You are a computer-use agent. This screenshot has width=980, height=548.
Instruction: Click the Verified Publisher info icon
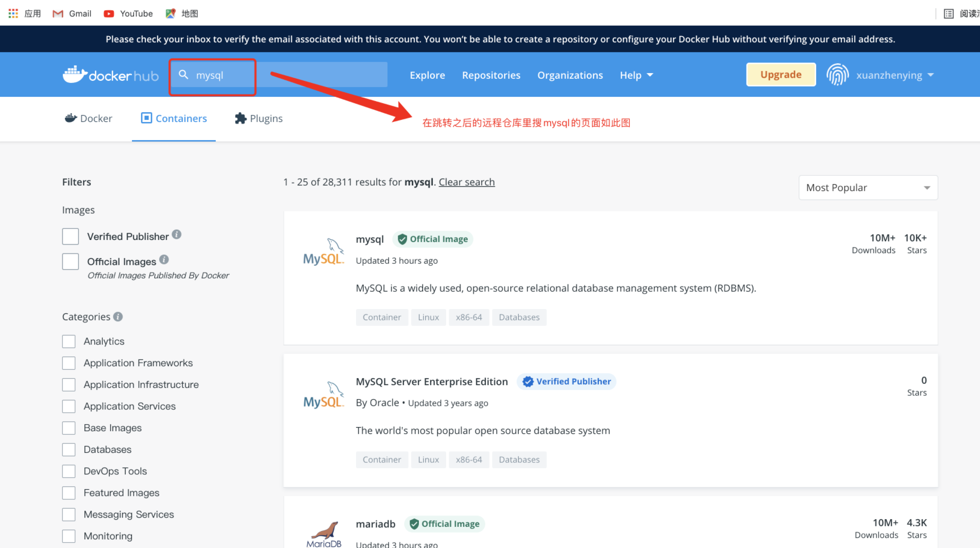point(177,234)
